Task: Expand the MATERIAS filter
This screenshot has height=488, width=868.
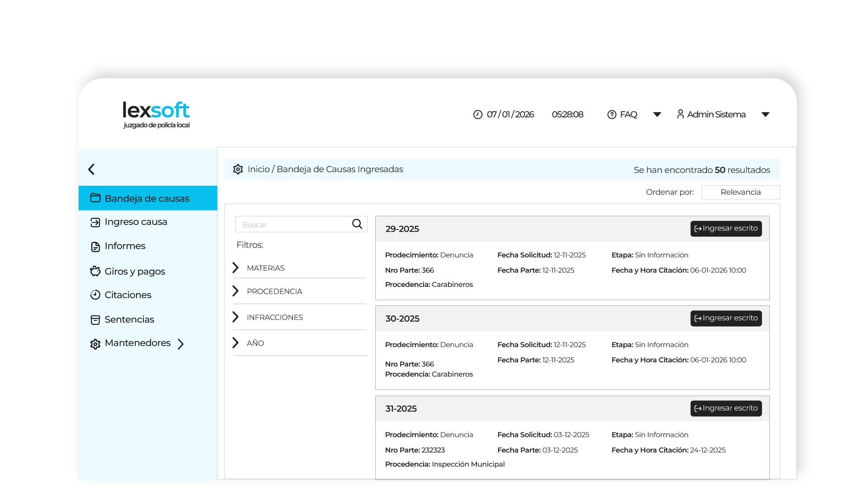Action: [x=236, y=268]
